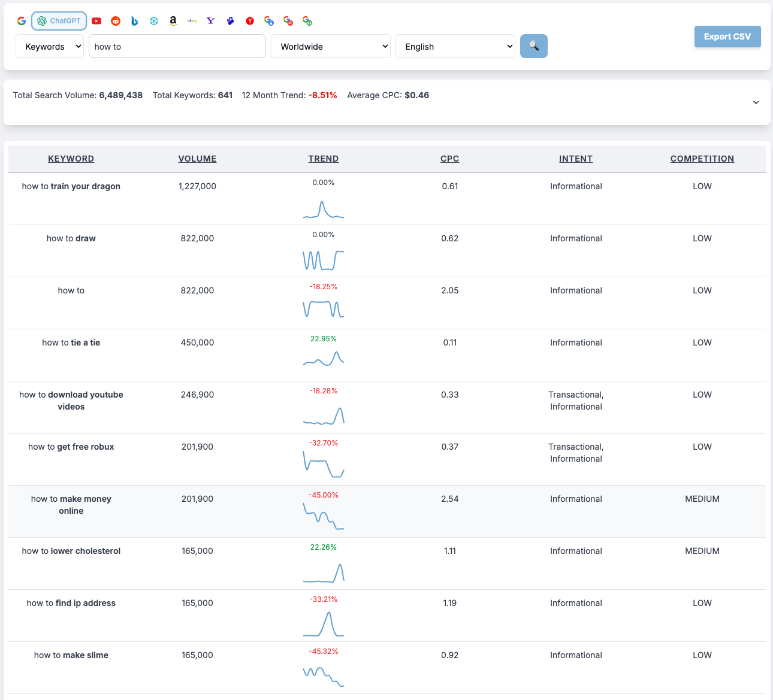The height and width of the screenshot is (700, 773).
Task: Switch to the eBay keyword source
Action: 192,20
